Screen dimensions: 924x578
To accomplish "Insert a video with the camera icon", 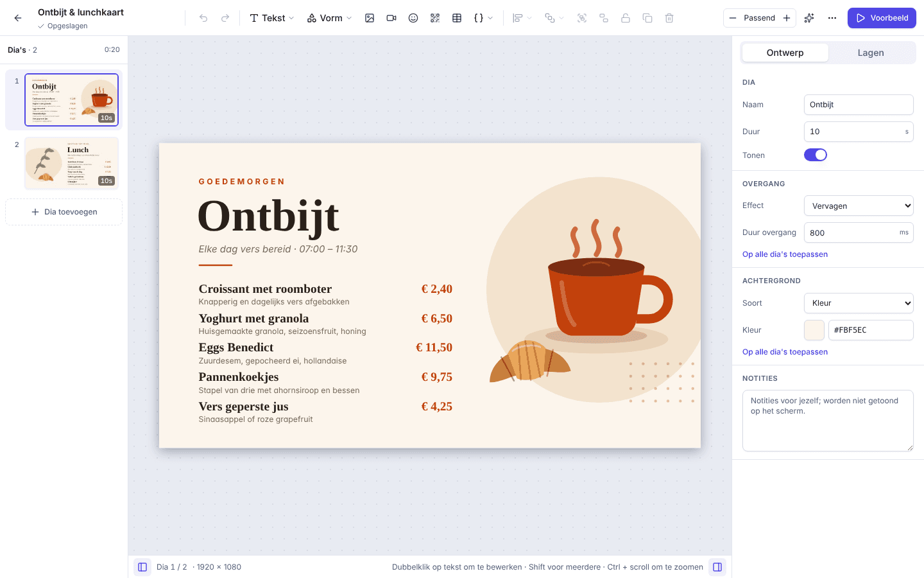I will (x=391, y=18).
